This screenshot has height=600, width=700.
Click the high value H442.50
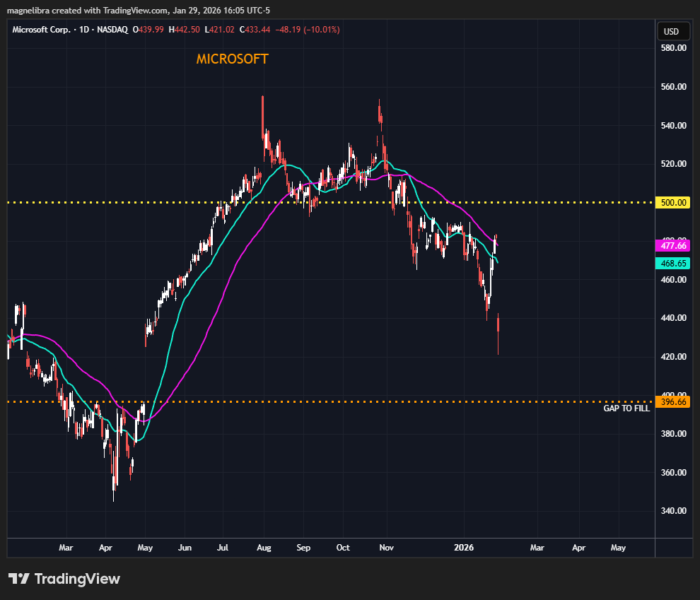point(184,30)
